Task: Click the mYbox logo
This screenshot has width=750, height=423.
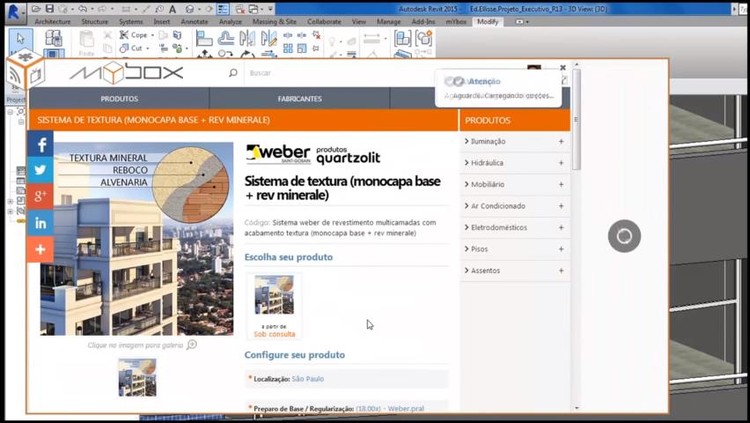Action: pyautogui.click(x=127, y=73)
